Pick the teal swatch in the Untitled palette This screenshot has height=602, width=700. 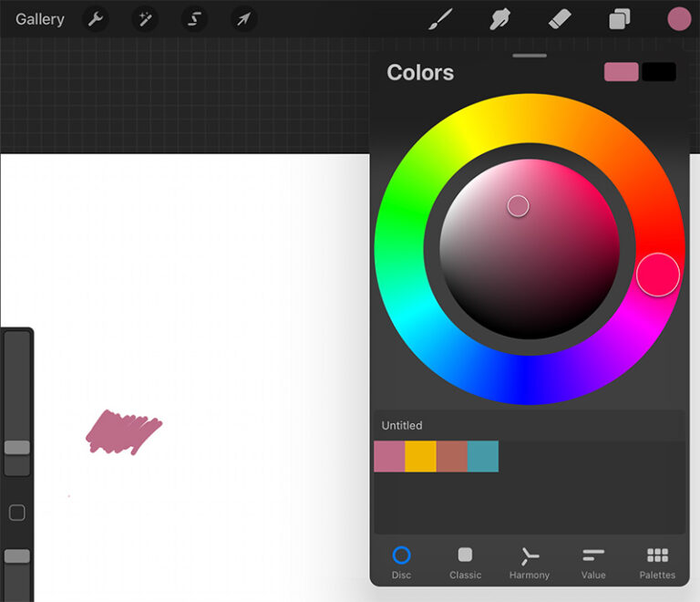tap(483, 456)
